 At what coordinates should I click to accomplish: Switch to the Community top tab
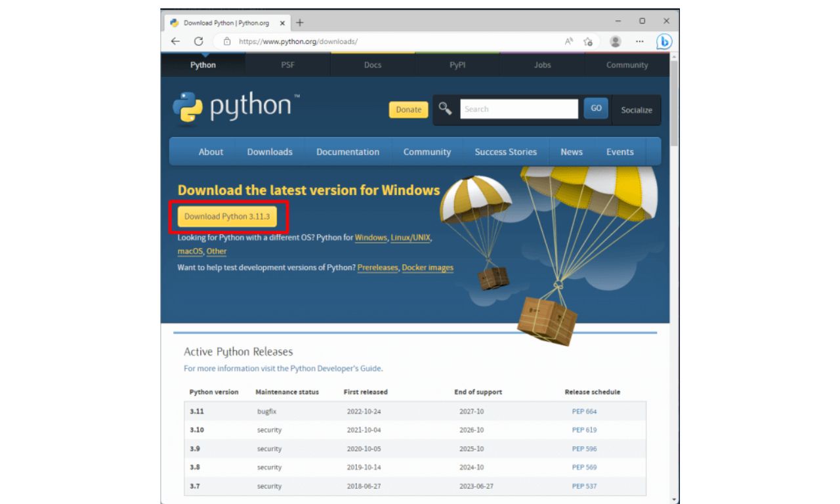click(627, 65)
